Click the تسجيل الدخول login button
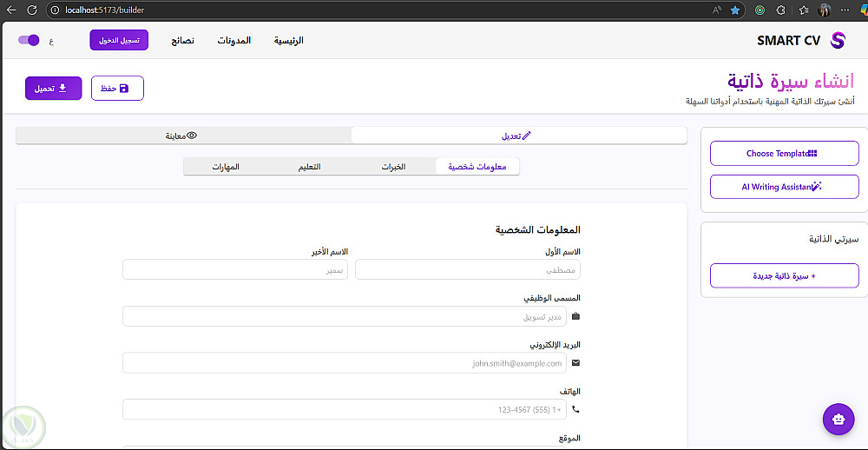The image size is (868, 450). pyautogui.click(x=119, y=40)
